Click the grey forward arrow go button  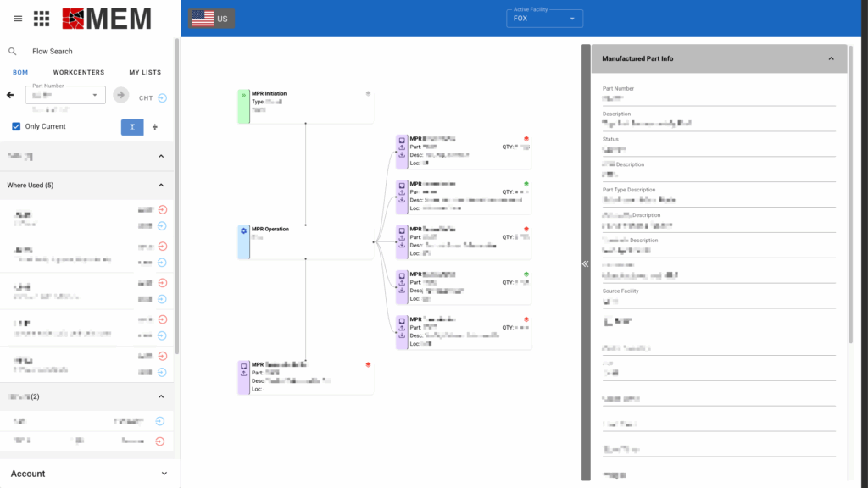pos(120,95)
